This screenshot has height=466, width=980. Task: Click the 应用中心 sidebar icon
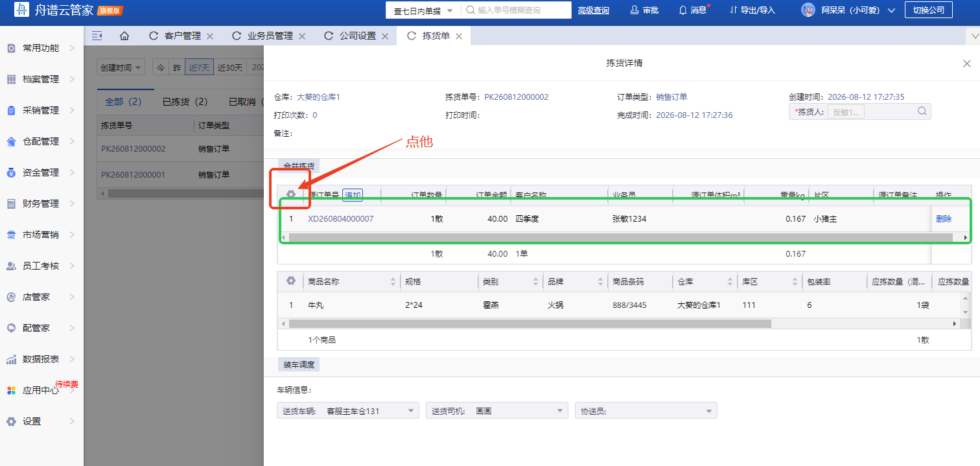point(11,390)
